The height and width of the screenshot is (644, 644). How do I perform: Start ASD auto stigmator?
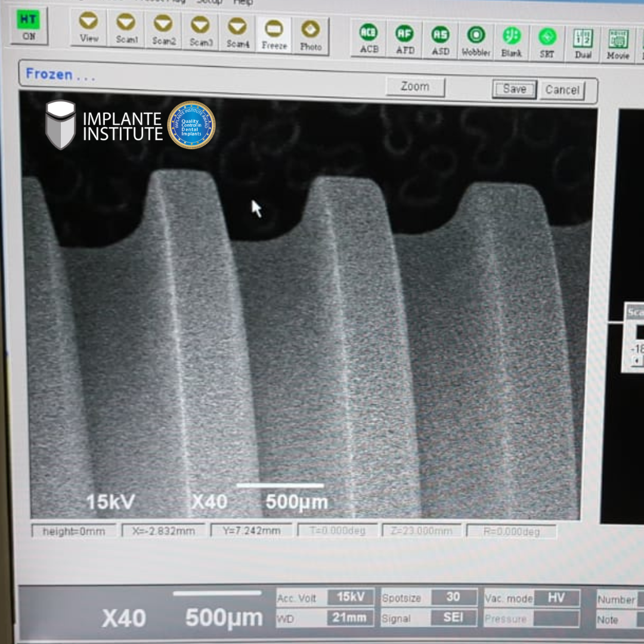click(440, 41)
